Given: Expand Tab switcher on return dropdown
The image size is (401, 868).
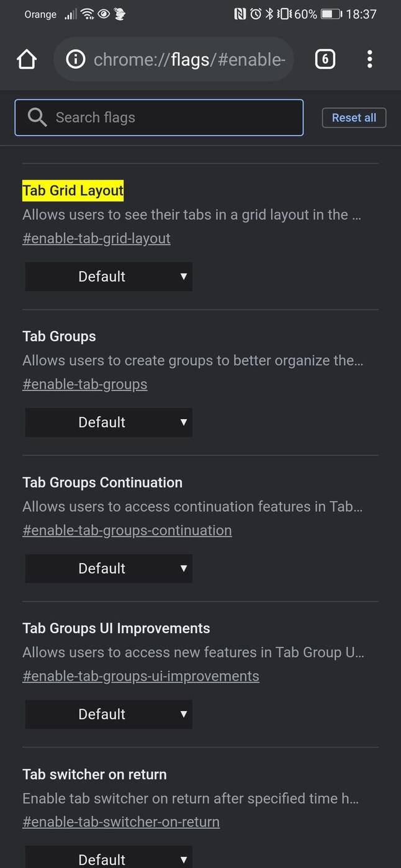Looking at the screenshot, I should (109, 858).
